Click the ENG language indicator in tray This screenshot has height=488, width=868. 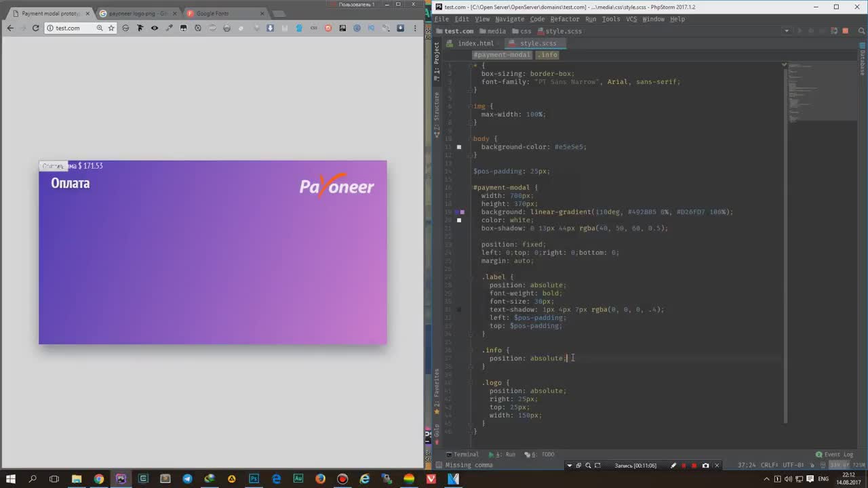pos(823,479)
